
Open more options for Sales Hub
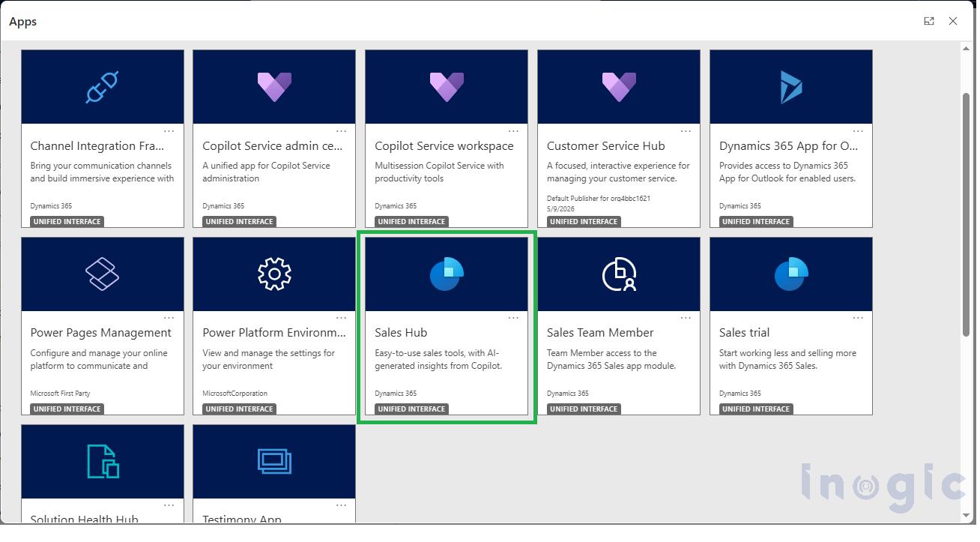[513, 318]
